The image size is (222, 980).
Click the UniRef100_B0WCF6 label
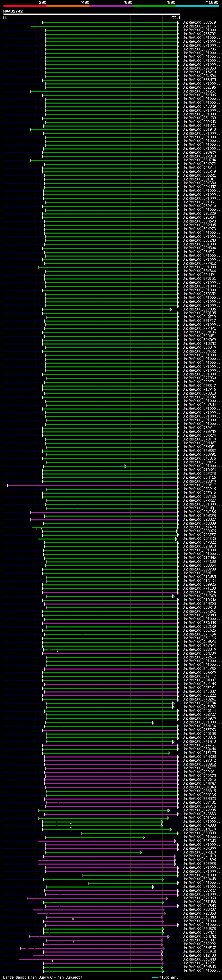199,516
